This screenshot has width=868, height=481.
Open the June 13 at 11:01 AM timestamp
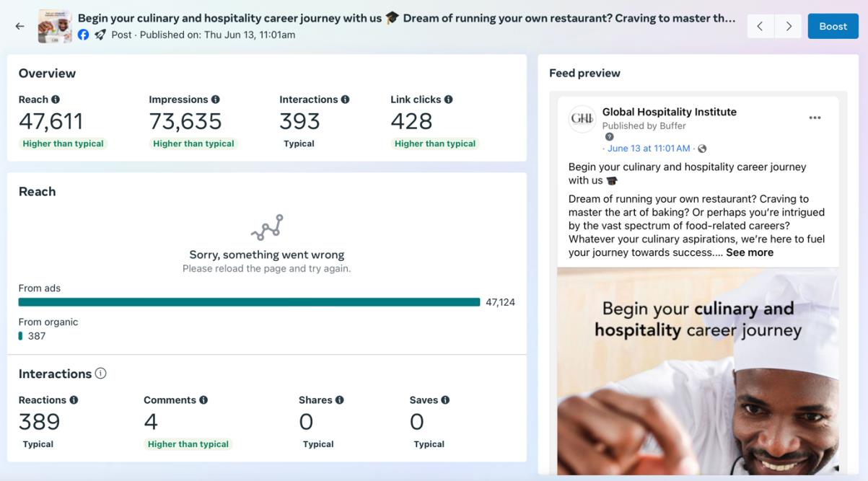click(649, 149)
